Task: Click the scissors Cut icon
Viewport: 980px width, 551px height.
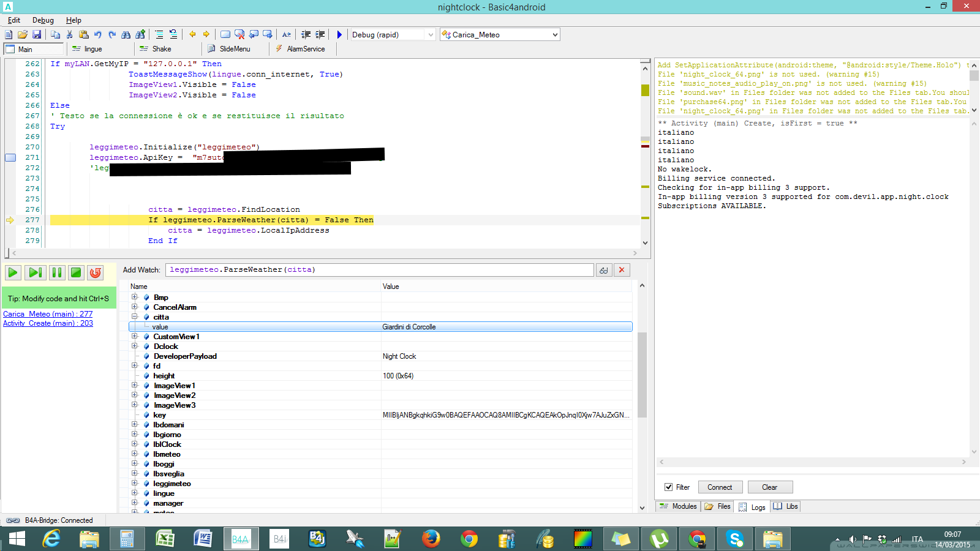Action: pyautogui.click(x=69, y=35)
